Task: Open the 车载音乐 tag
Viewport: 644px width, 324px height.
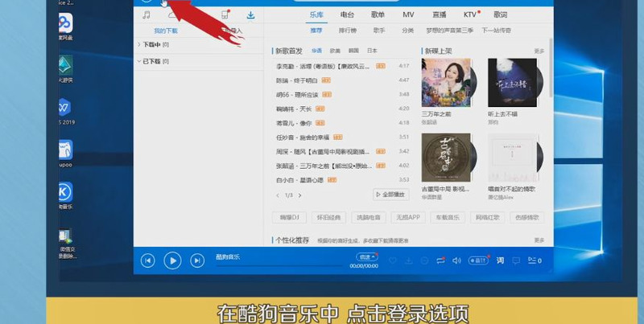Action: 448,217
